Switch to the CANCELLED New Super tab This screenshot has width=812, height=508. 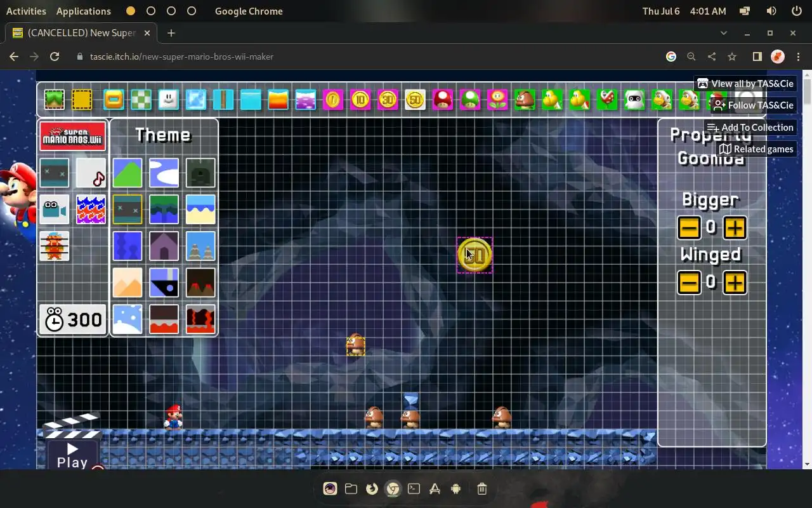pos(81,33)
